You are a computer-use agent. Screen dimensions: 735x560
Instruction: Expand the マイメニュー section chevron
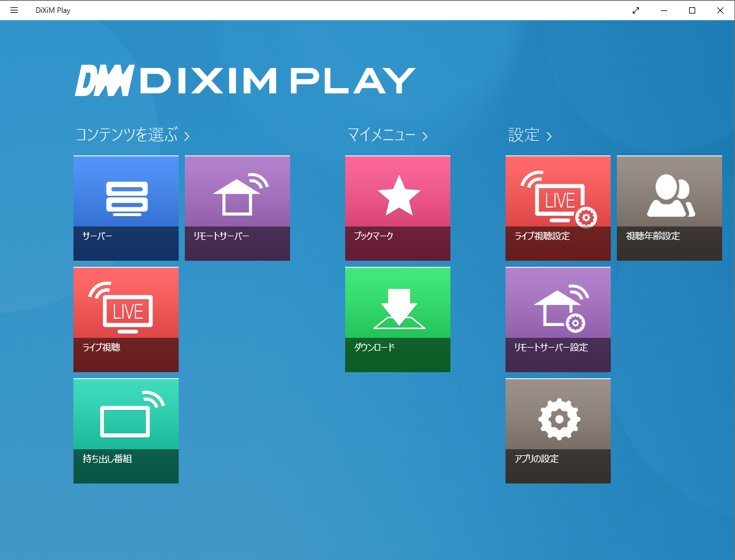[425, 136]
